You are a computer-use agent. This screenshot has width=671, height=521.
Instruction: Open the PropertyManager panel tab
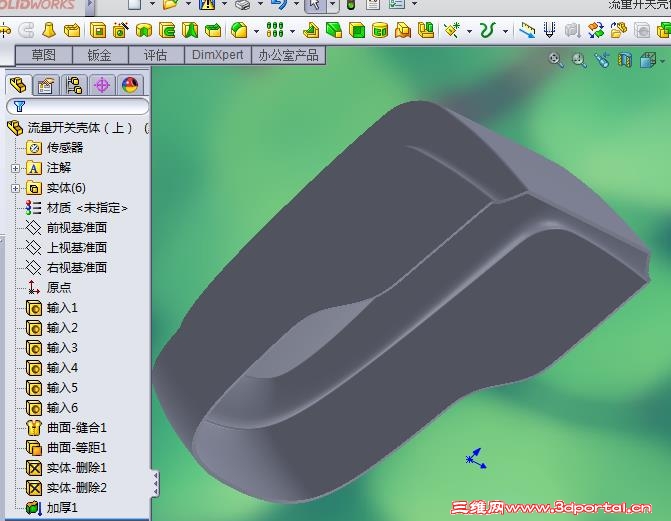[46, 85]
